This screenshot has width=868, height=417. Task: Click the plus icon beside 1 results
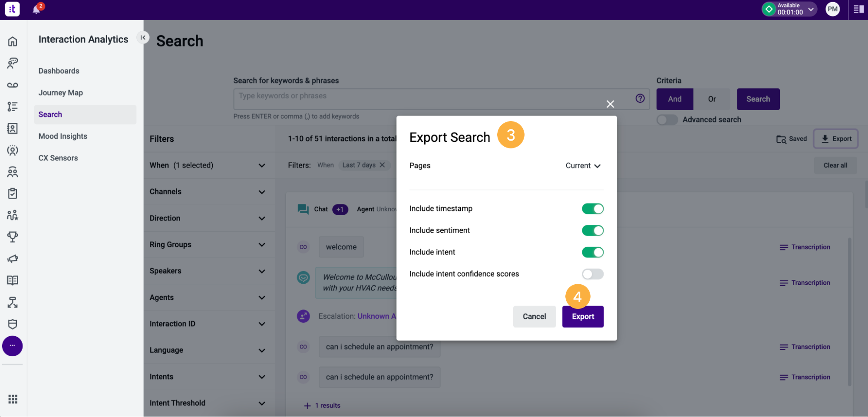click(307, 406)
